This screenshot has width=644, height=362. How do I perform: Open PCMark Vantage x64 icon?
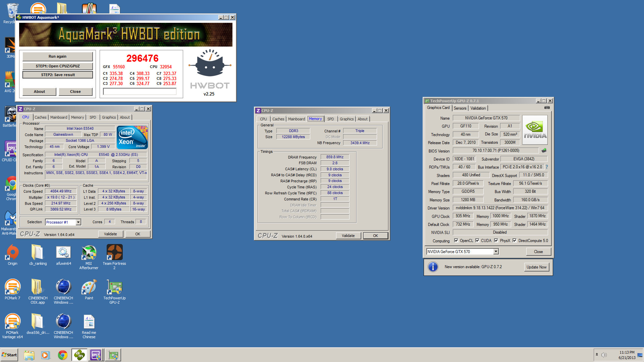[x=12, y=326]
